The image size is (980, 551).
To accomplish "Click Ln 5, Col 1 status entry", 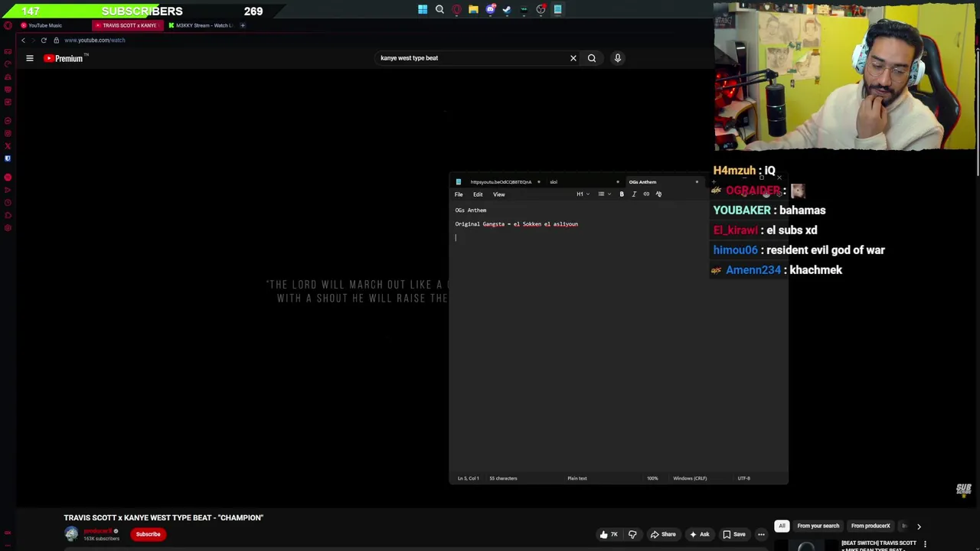I will tap(469, 478).
